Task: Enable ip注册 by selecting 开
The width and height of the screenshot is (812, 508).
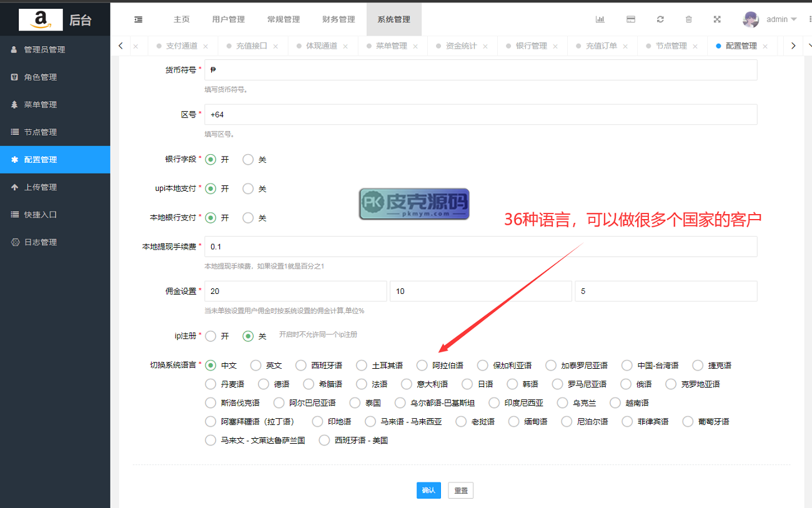Action: point(210,336)
